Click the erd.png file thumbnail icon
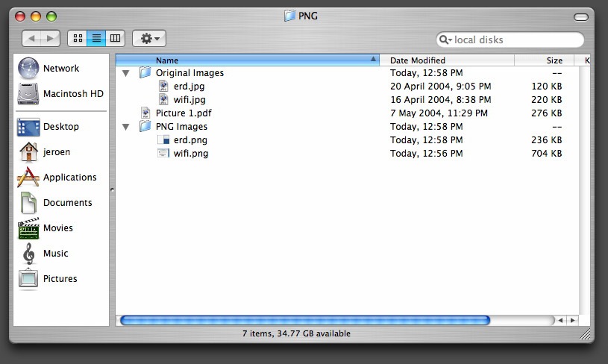The image size is (608, 364). (163, 139)
